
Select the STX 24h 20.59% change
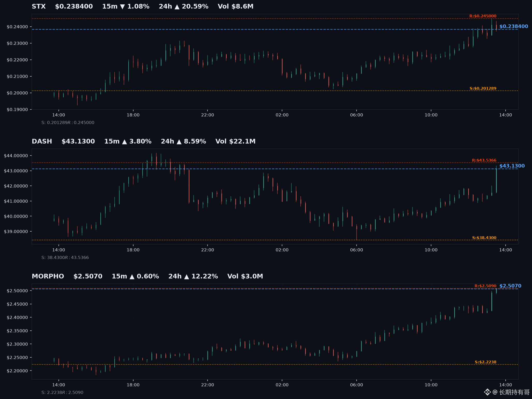tap(183, 6)
